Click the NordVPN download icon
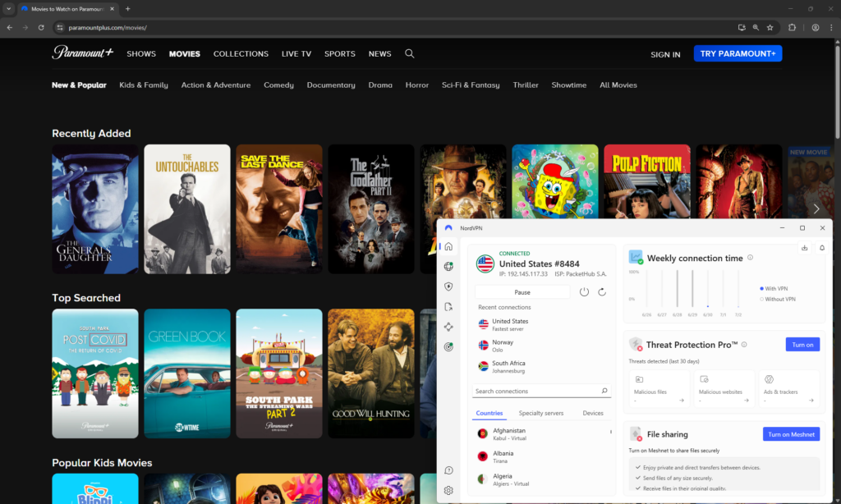The width and height of the screenshot is (841, 504). (x=805, y=248)
